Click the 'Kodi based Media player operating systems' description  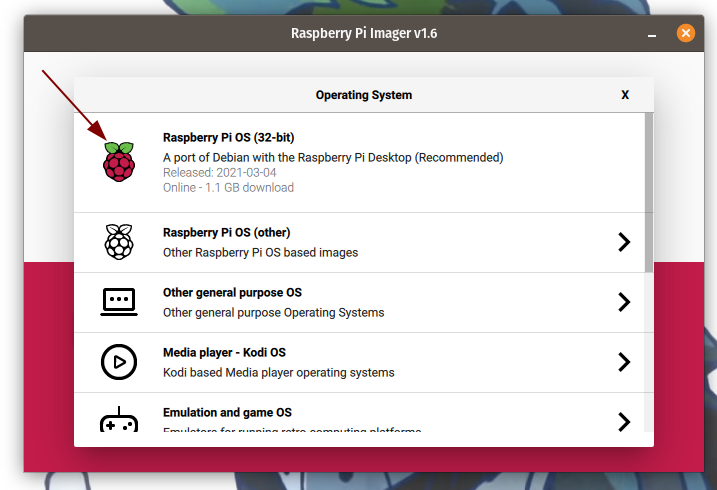coord(278,373)
